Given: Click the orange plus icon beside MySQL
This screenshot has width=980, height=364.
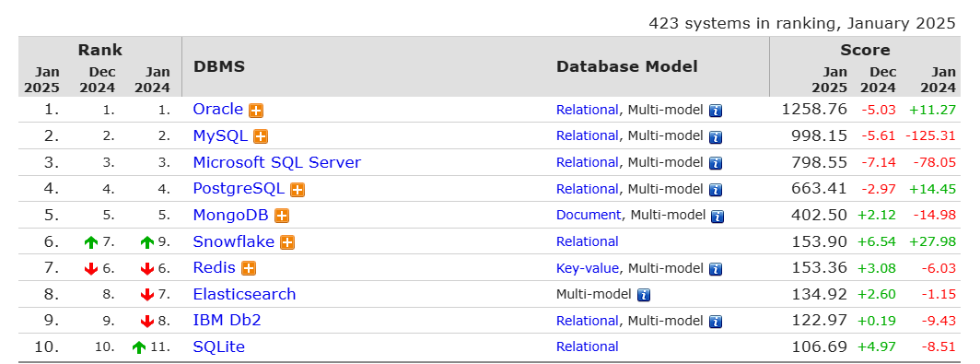Looking at the screenshot, I should click(261, 137).
